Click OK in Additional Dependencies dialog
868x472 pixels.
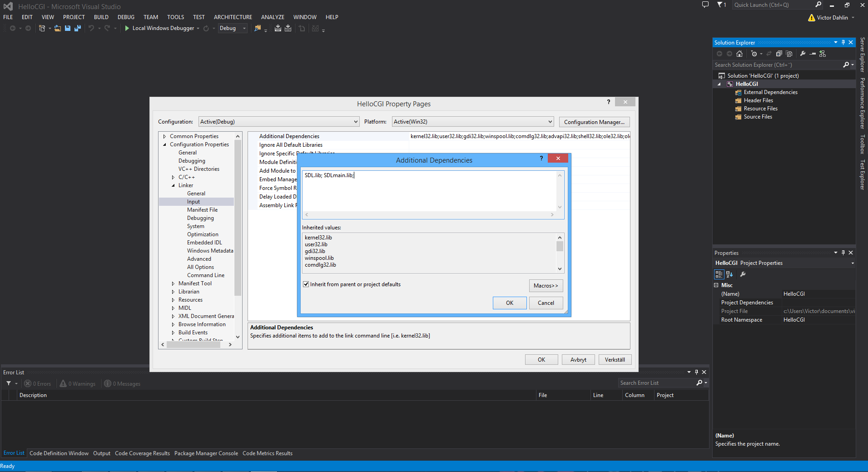[510, 303]
